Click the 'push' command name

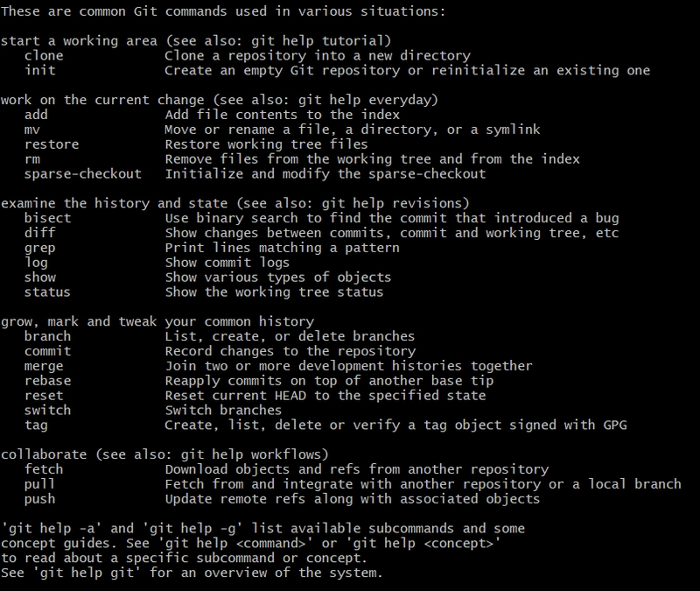[x=40, y=499]
